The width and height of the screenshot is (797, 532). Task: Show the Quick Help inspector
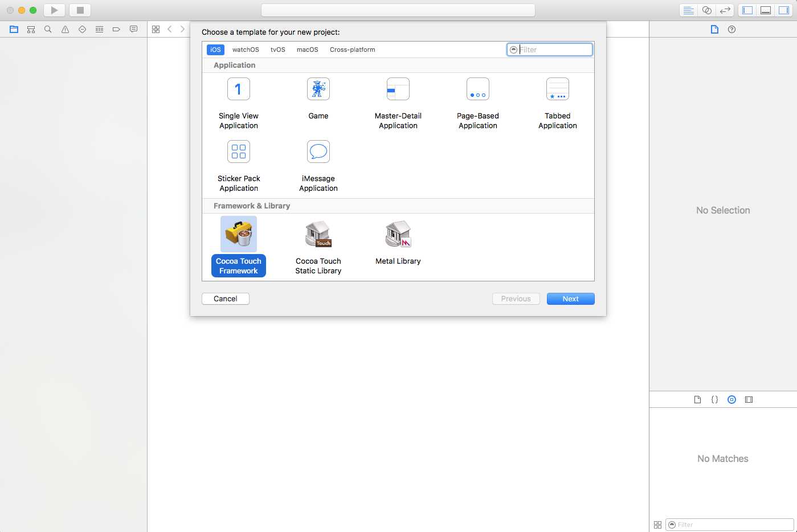pos(731,29)
